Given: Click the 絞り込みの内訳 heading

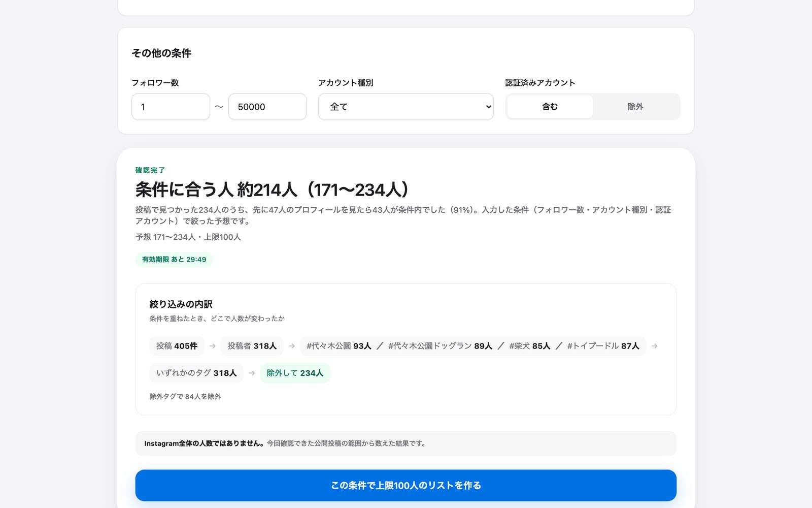Looking at the screenshot, I should pyautogui.click(x=181, y=304).
